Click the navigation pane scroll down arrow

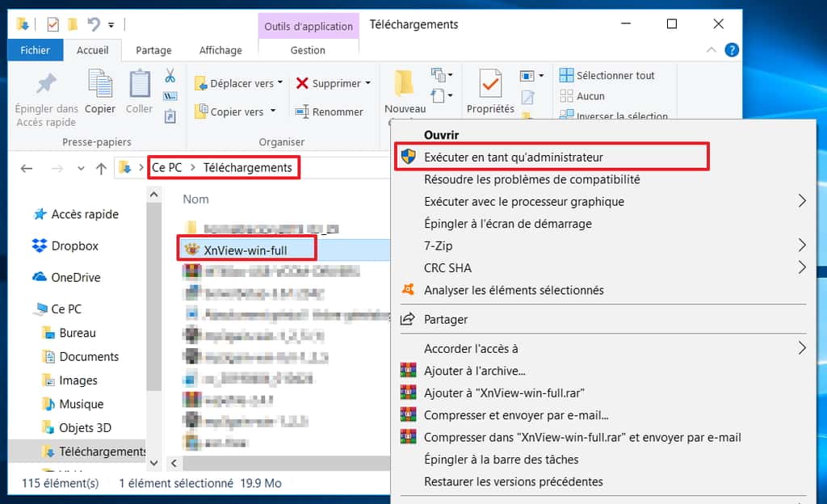click(x=154, y=463)
